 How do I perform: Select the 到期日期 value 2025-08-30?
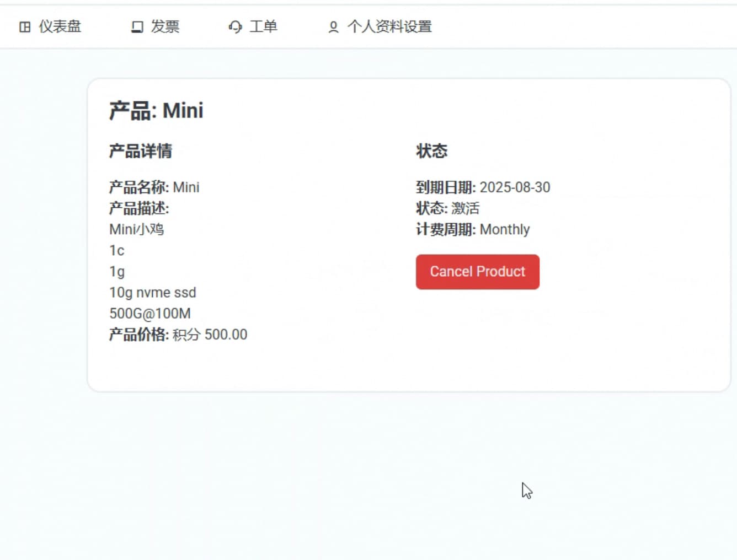coord(515,187)
